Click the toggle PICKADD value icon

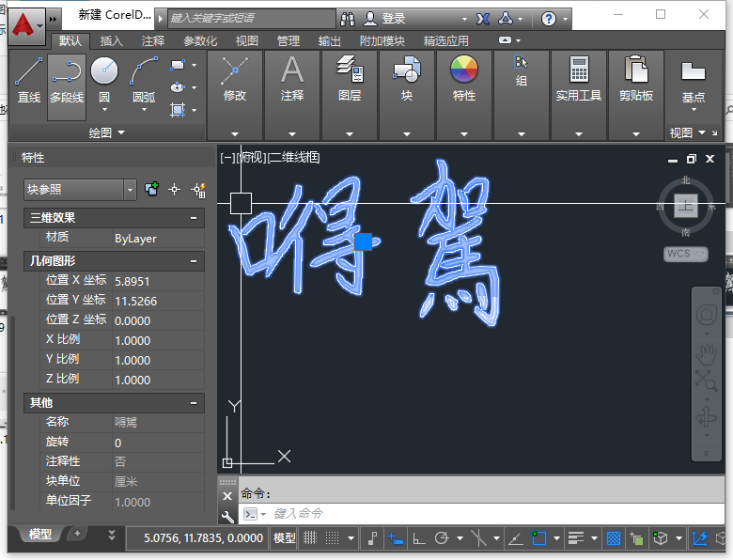pyautogui.click(x=152, y=189)
